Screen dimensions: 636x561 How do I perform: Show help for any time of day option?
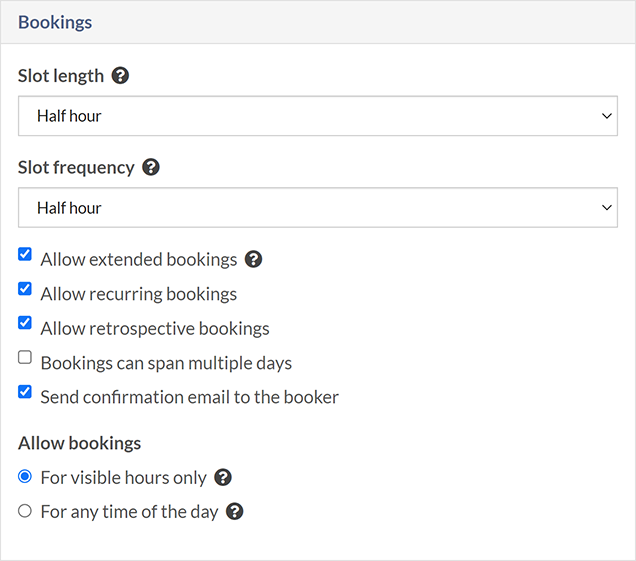(x=235, y=511)
